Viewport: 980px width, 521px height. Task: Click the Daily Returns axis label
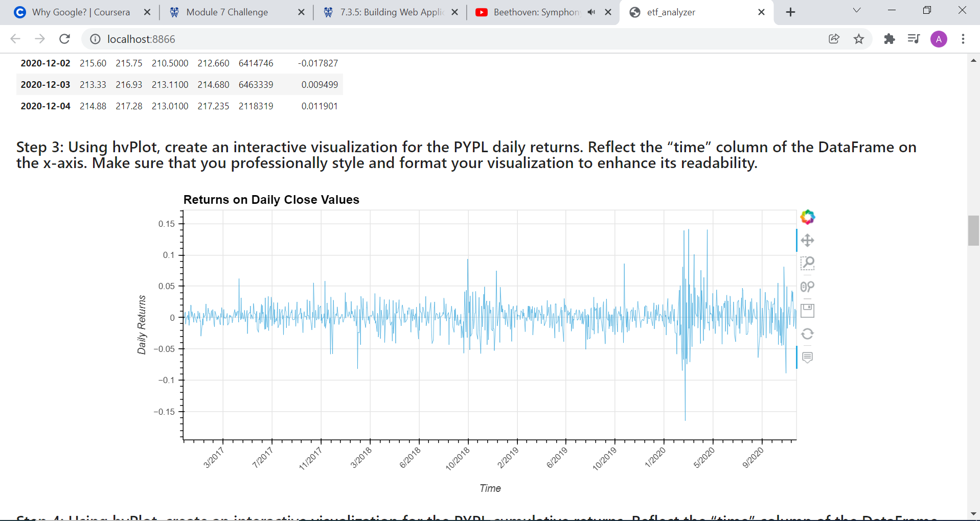tap(142, 325)
